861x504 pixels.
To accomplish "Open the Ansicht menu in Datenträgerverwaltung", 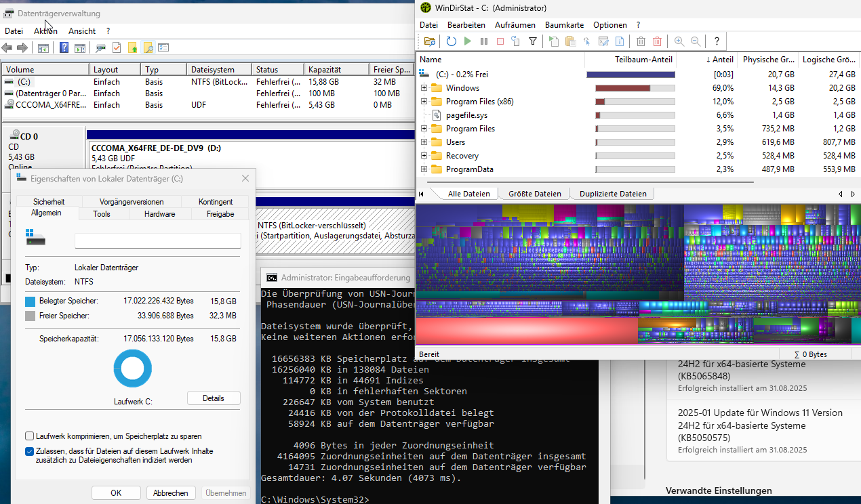I will [x=82, y=31].
